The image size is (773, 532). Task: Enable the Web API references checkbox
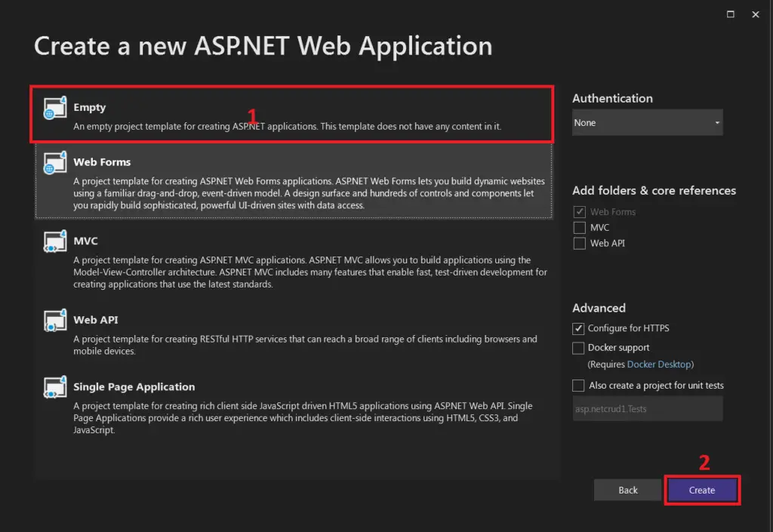579,243
